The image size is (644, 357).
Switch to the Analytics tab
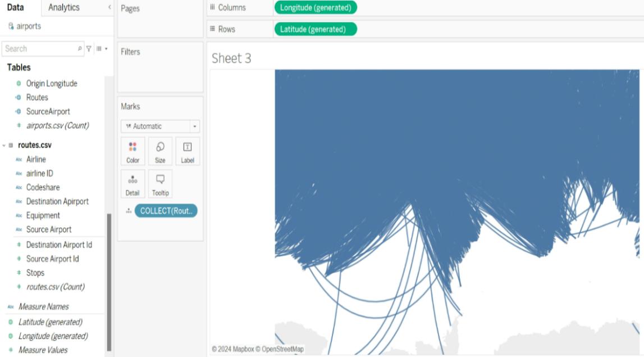tap(63, 7)
